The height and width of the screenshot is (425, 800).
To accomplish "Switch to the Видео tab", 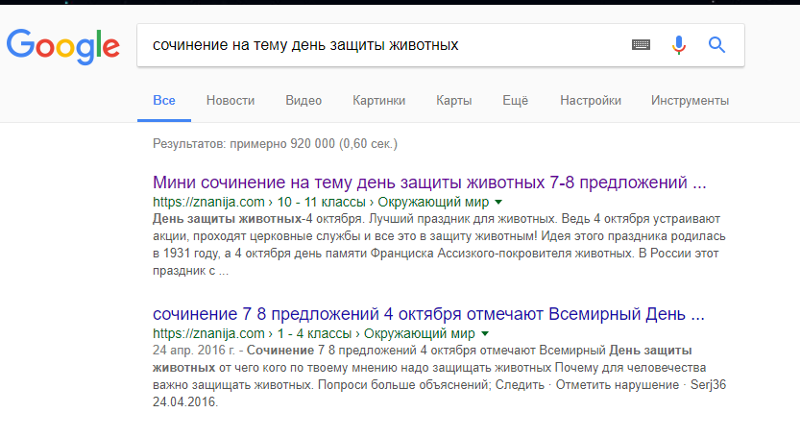I will click(304, 101).
